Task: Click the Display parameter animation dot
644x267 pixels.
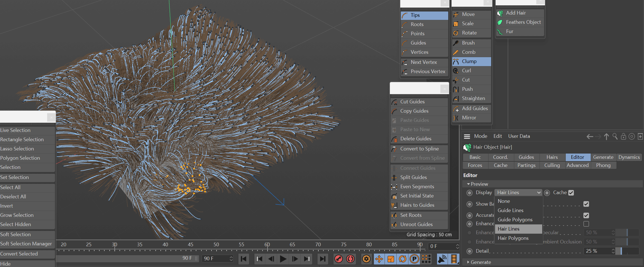Action: 470,193
